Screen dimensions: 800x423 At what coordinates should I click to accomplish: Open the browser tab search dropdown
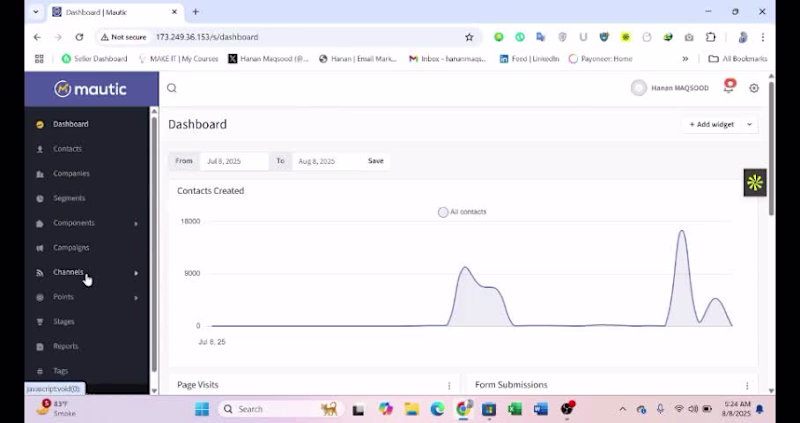click(x=36, y=12)
